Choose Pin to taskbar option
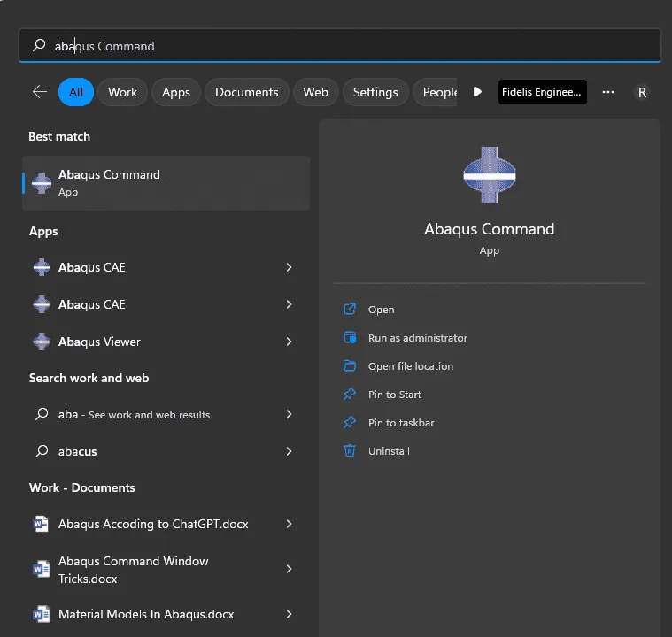The image size is (672, 637). (401, 423)
